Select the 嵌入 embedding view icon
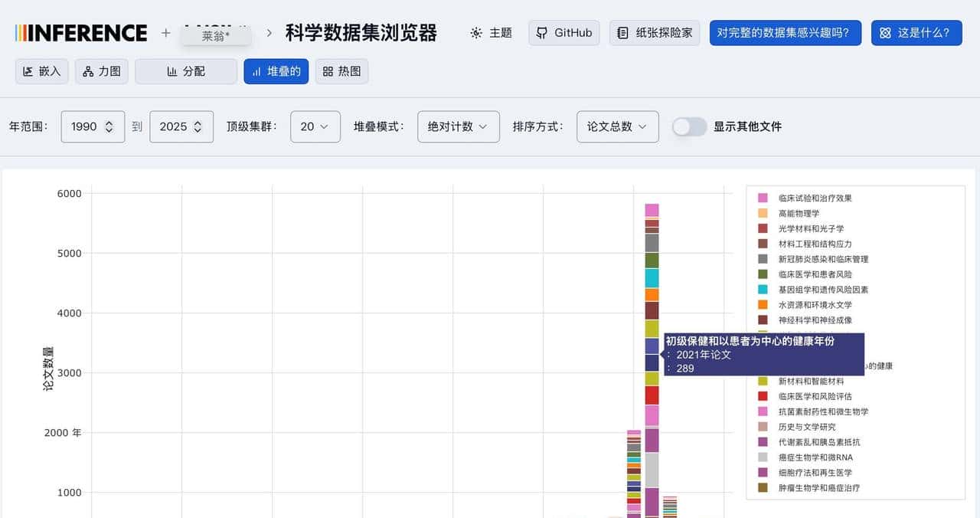Viewport: 980px width, 518px height. point(28,70)
